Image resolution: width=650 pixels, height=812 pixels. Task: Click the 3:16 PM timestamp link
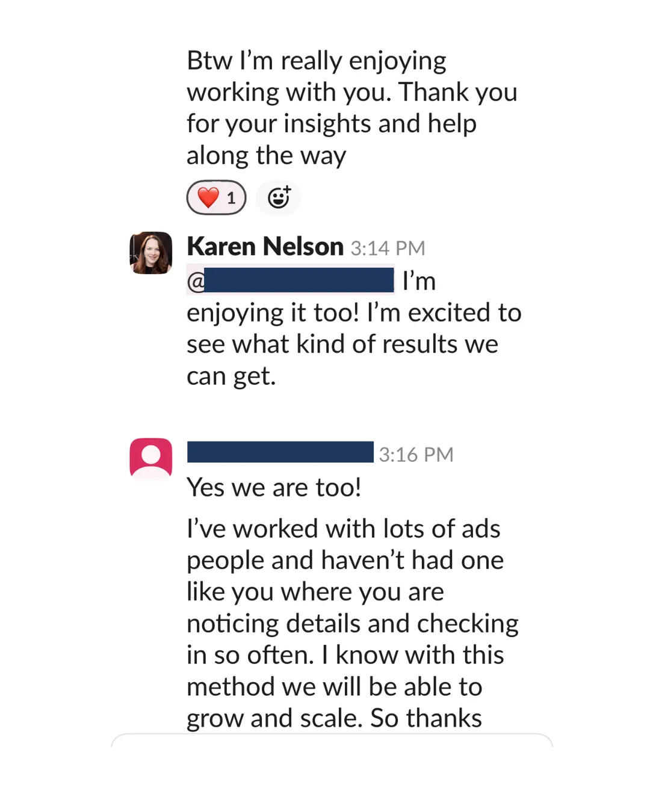point(415,454)
